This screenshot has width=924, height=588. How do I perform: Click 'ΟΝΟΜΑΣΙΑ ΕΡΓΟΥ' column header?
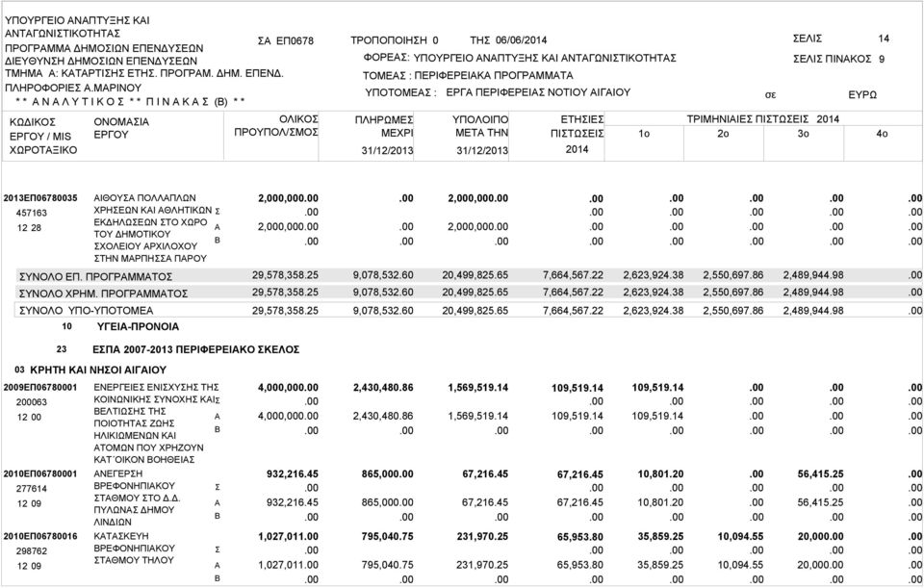(x=121, y=128)
